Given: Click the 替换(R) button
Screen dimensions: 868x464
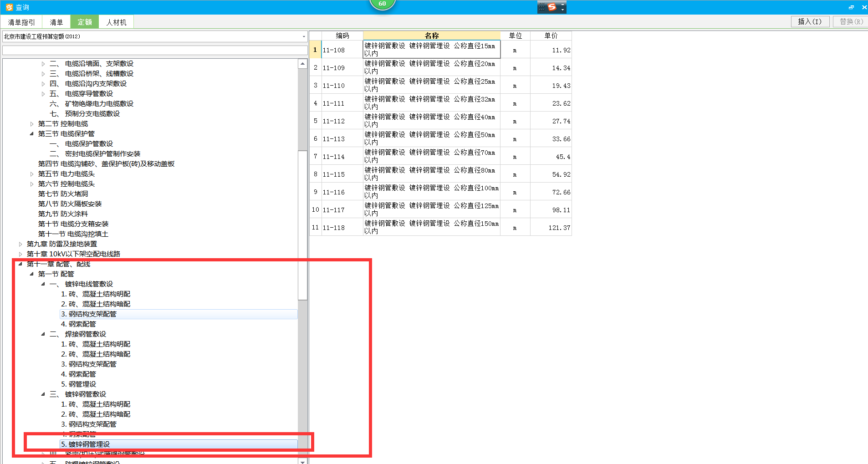Looking at the screenshot, I should [852, 21].
